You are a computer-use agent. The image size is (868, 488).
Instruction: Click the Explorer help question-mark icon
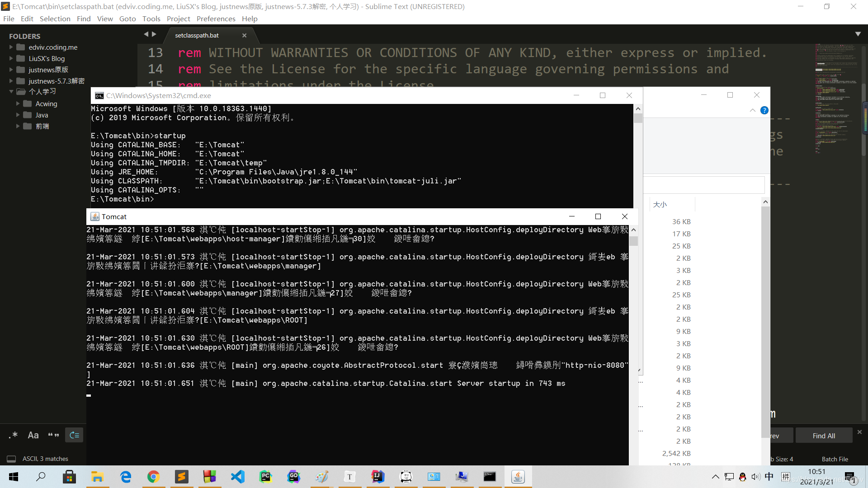click(x=764, y=110)
